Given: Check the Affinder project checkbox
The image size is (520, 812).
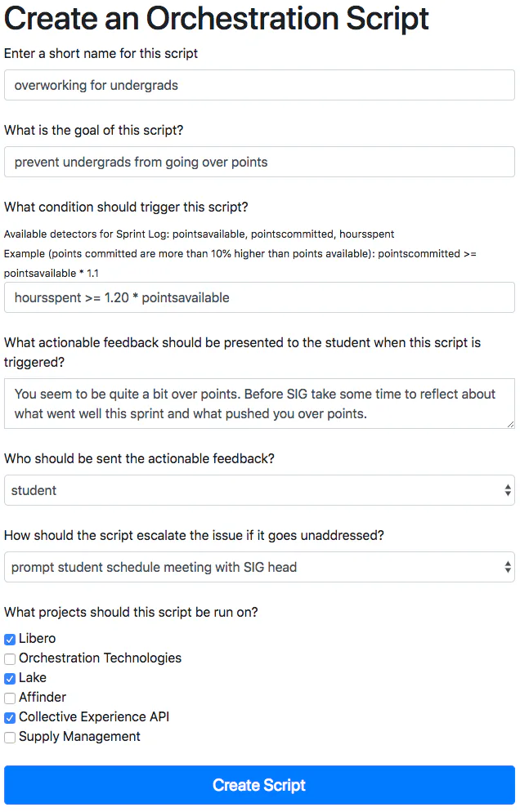Looking at the screenshot, I should [x=10, y=698].
